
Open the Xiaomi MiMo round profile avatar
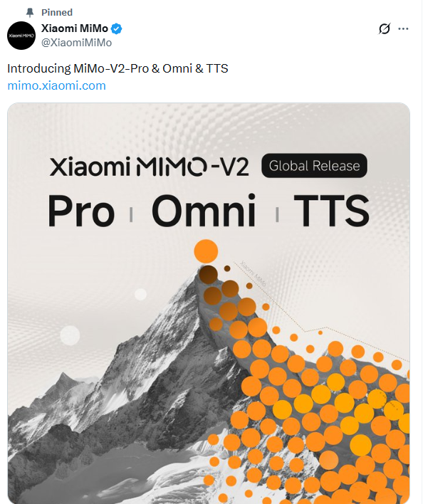21,36
